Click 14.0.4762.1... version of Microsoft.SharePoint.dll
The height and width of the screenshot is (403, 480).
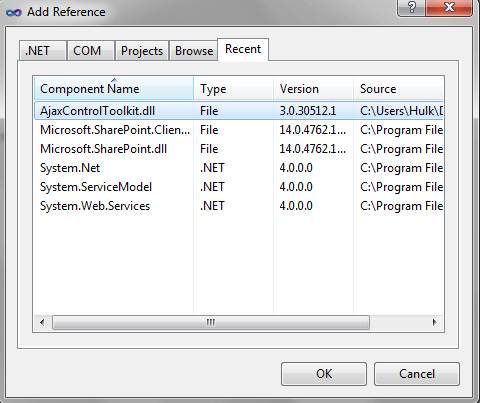[313, 149]
